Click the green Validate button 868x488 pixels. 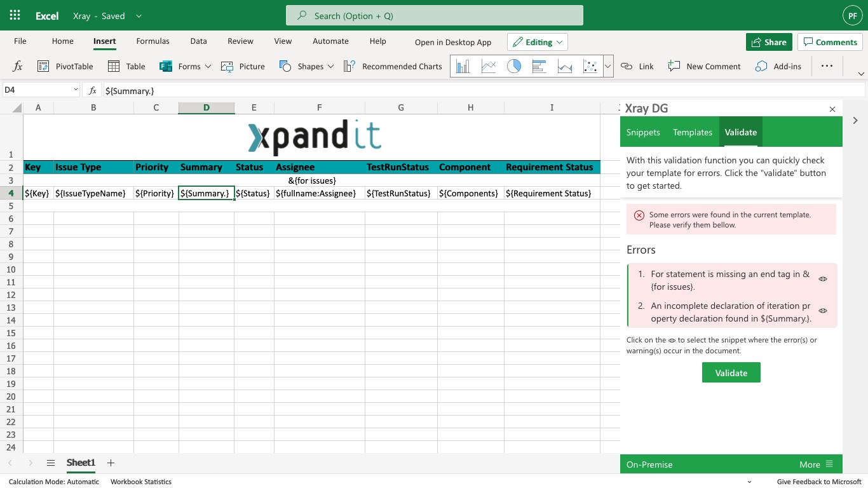731,373
